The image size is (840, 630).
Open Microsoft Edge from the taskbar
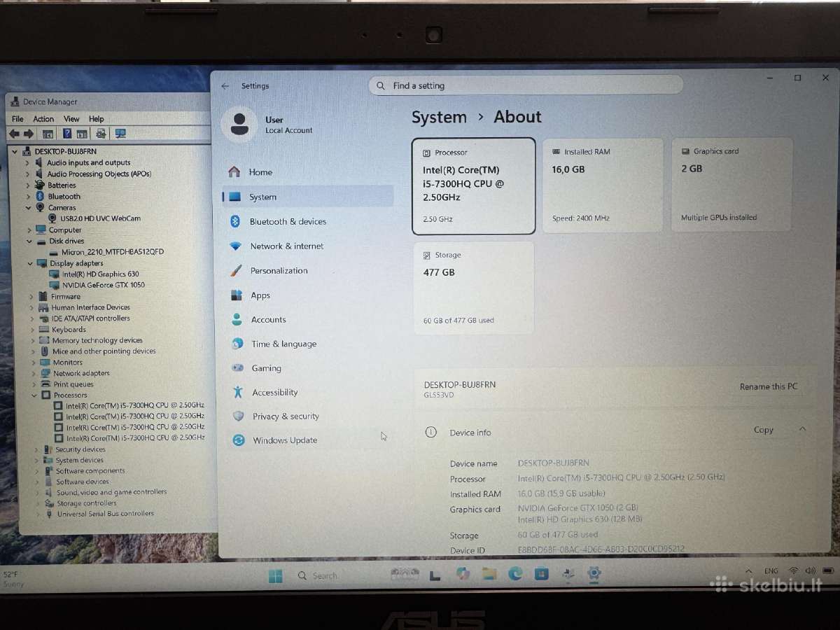point(515,574)
